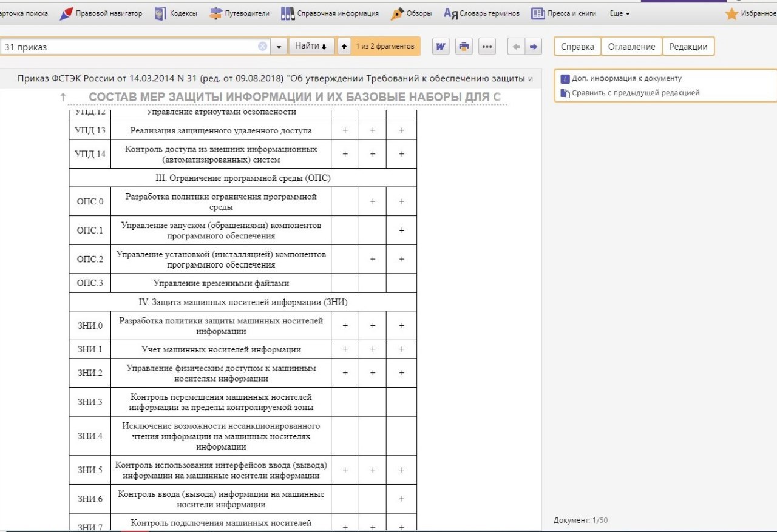Screen dimensions: 777x532
Task: Select table cell ЗНИ.1
Action: [90, 349]
